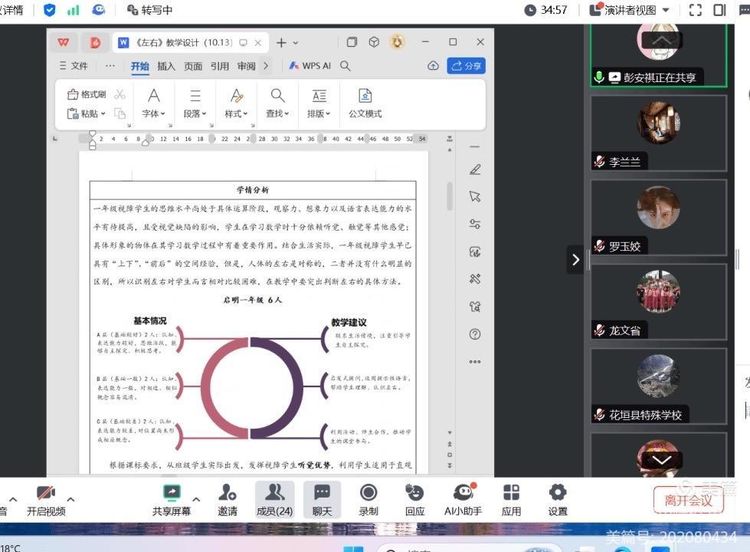Open the AI小助手 assistant
750x552 pixels.
pos(463,500)
